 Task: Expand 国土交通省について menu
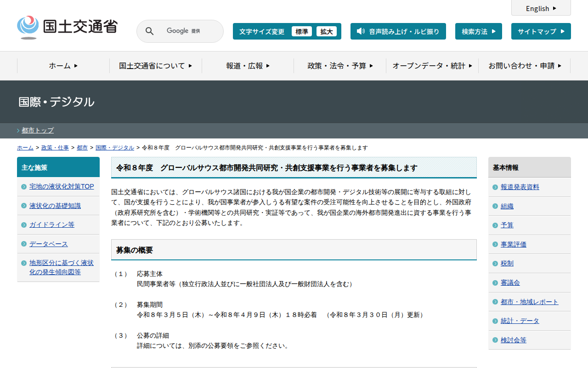pyautogui.click(x=155, y=66)
